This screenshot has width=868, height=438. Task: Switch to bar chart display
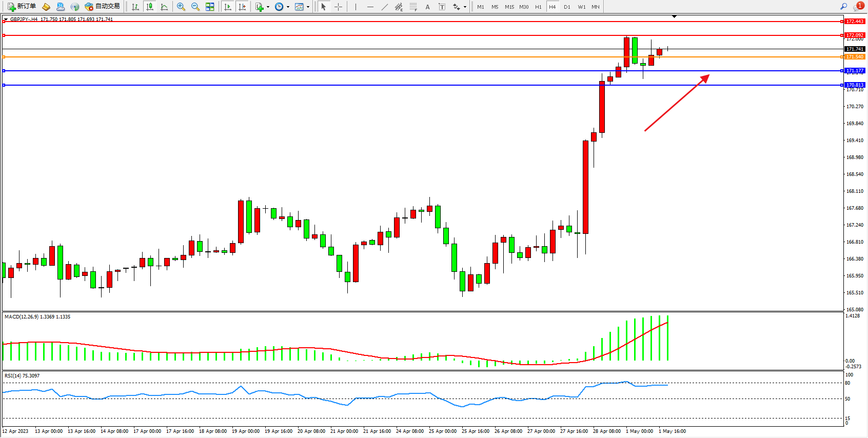[x=135, y=7]
